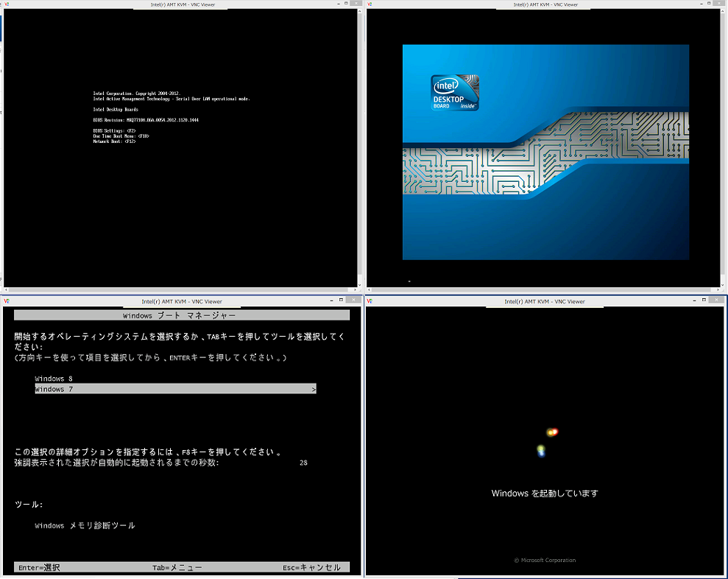This screenshot has width=728, height=579.
Task: Maximize the Intel splash VNC window
Action: click(710, 4)
